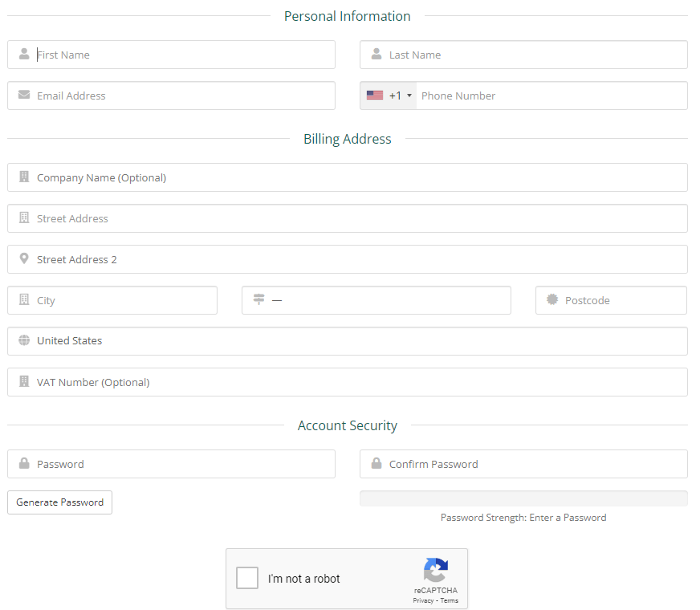
Task: Click the person icon in First Name field
Action: point(24,55)
